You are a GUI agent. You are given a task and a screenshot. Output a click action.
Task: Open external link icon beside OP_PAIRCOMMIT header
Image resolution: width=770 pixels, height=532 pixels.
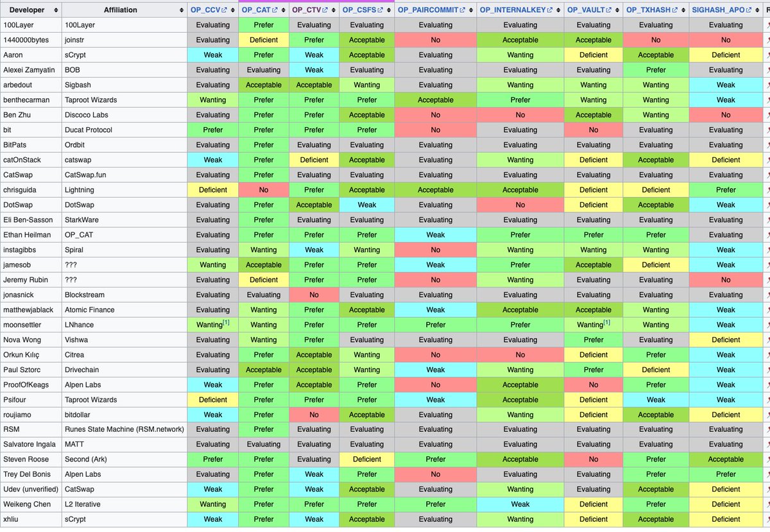[x=464, y=10]
